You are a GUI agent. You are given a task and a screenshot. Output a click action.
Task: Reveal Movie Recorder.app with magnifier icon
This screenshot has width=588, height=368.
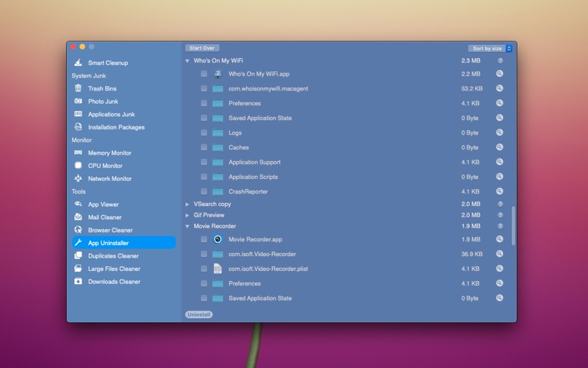click(500, 238)
